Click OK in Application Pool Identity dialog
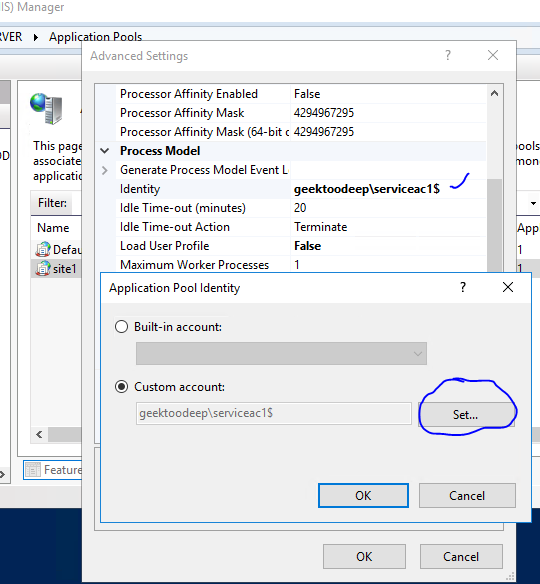This screenshot has width=540, height=584. pyautogui.click(x=363, y=495)
